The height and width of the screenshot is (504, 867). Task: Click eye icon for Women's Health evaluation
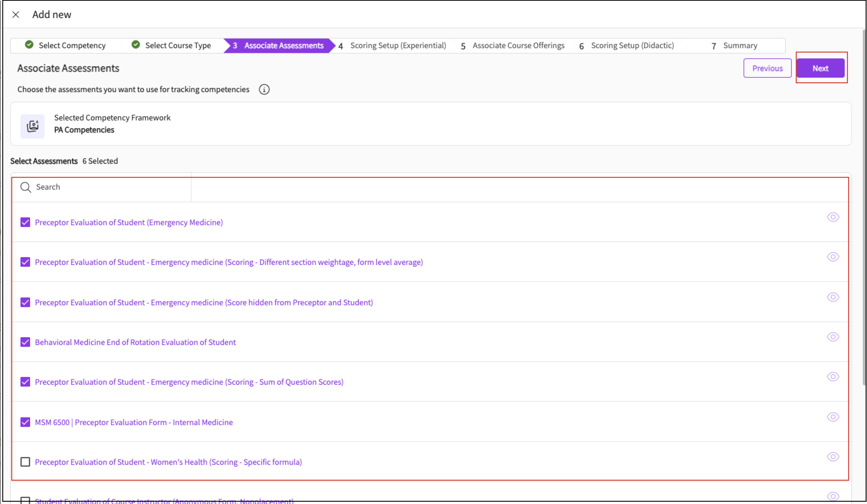coord(833,457)
